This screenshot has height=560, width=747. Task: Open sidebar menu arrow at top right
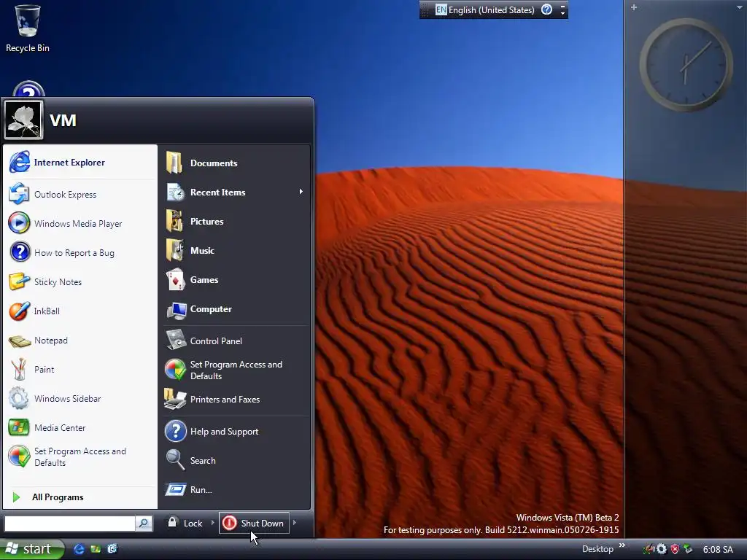[x=740, y=7]
